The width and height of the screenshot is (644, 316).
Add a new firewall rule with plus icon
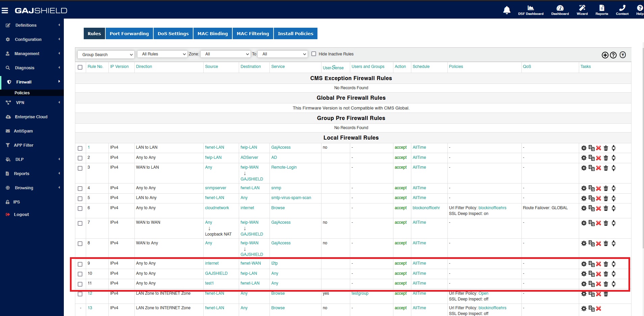tap(605, 55)
